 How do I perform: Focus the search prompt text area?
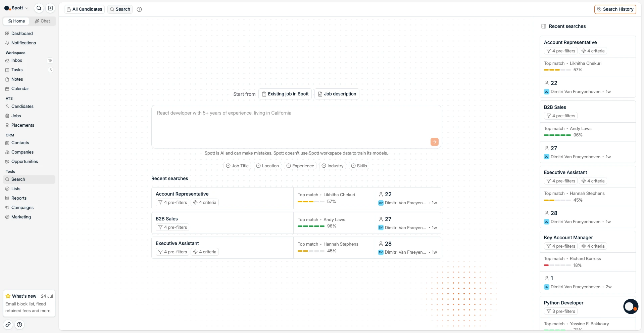296,127
